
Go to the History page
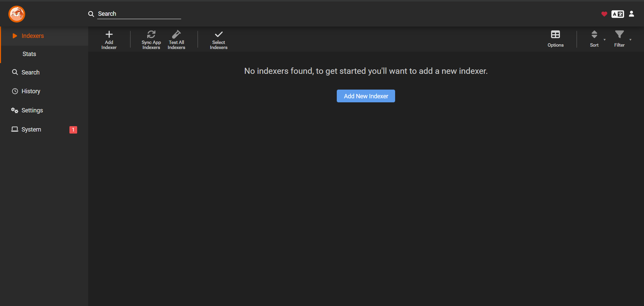[31, 91]
